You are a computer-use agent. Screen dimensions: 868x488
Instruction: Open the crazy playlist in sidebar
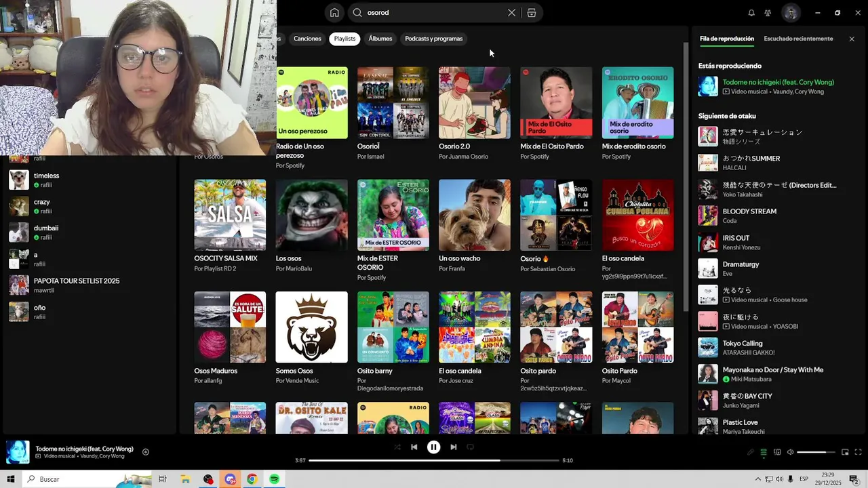(x=88, y=206)
